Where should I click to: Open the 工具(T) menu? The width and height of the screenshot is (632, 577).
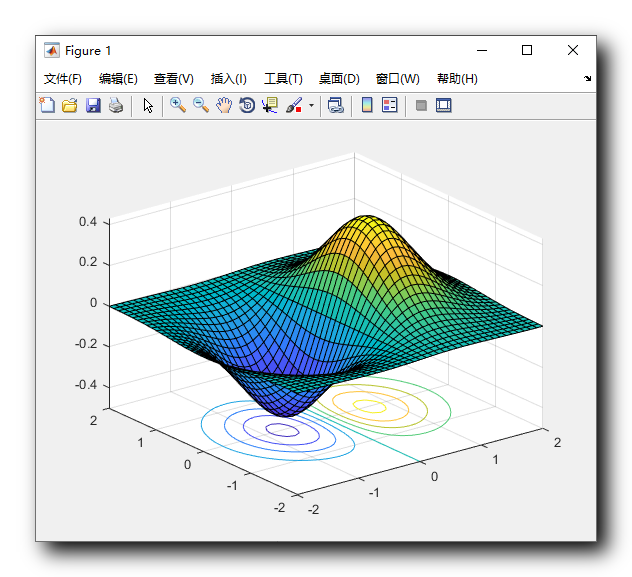(283, 79)
